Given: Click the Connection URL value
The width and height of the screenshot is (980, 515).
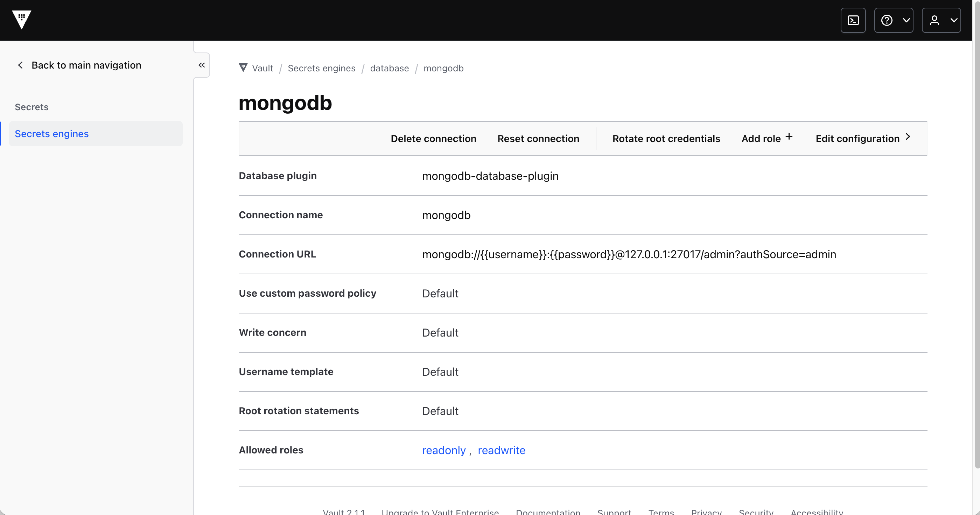Looking at the screenshot, I should coord(629,254).
